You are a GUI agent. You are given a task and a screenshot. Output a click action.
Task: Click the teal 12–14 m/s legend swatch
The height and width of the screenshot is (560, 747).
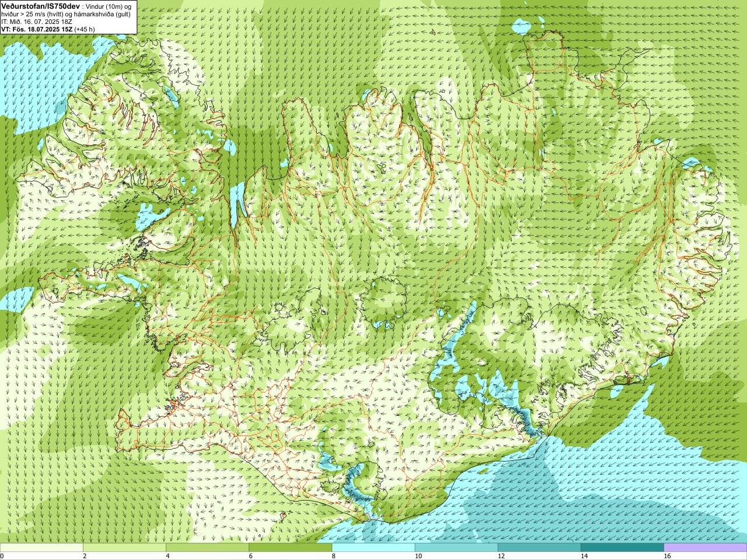[x=539, y=548]
